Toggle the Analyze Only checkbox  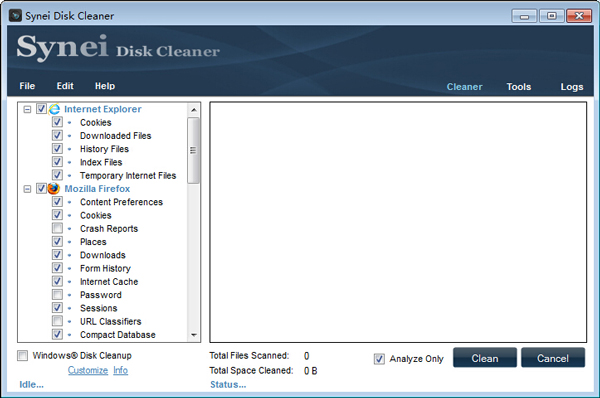(x=379, y=359)
